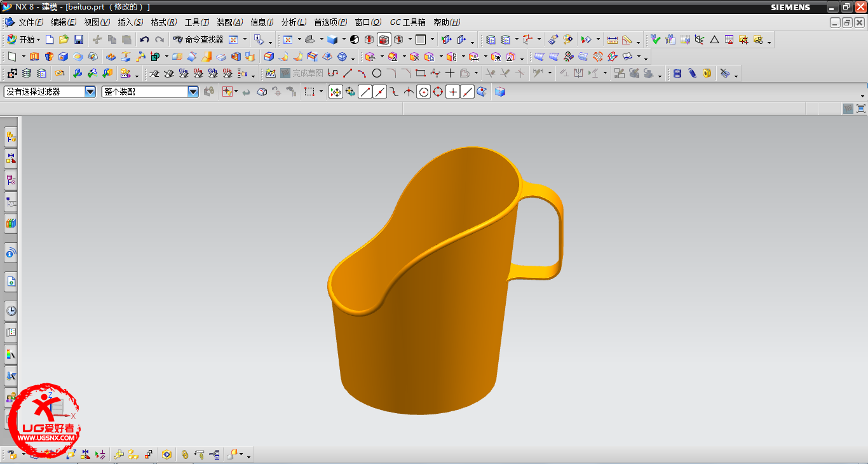Open the 分析(L) menu

click(294, 22)
